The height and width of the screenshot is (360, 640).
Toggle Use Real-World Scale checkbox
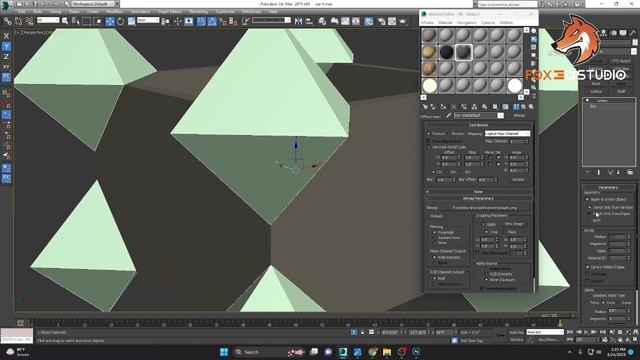pyautogui.click(x=428, y=147)
